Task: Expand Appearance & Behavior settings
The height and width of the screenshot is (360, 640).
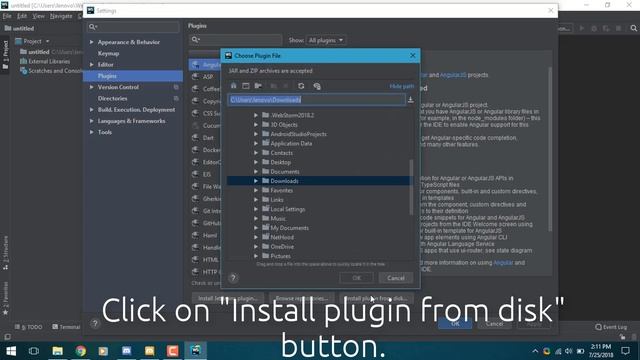Action: point(91,42)
